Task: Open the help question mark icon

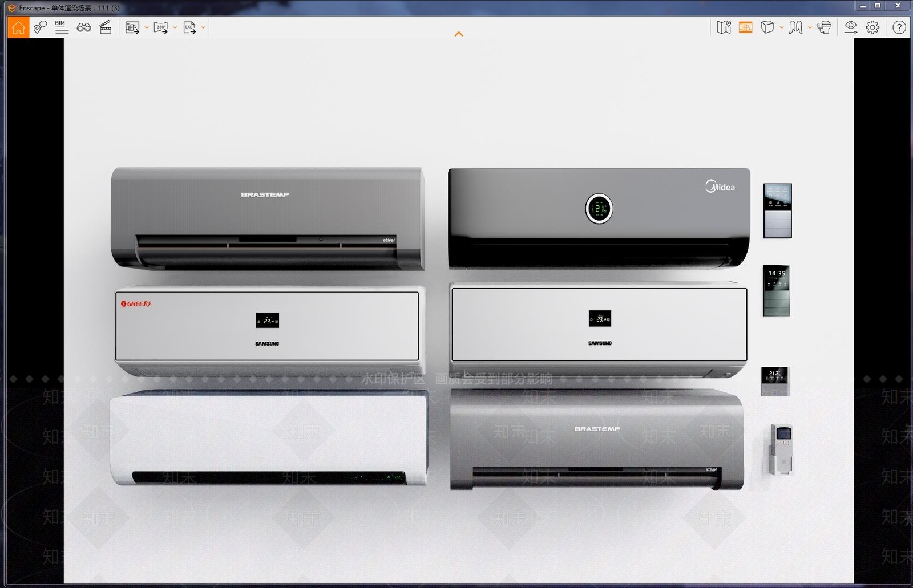Action: [899, 27]
